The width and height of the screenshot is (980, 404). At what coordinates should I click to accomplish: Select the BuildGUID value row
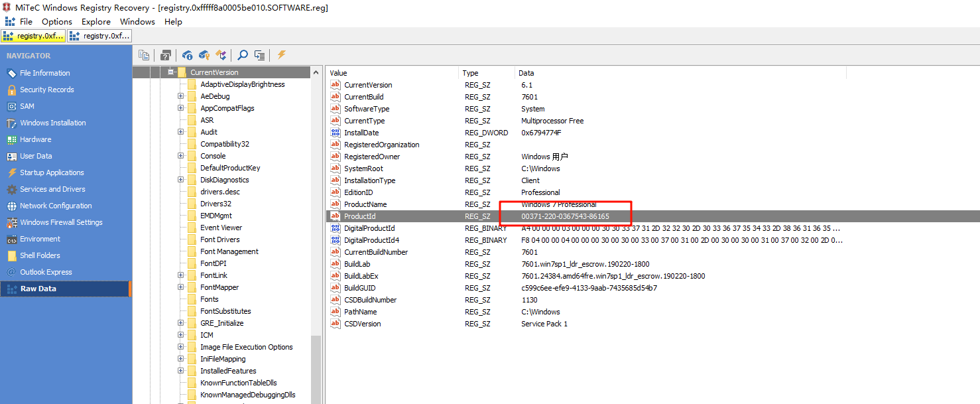pyautogui.click(x=653, y=288)
